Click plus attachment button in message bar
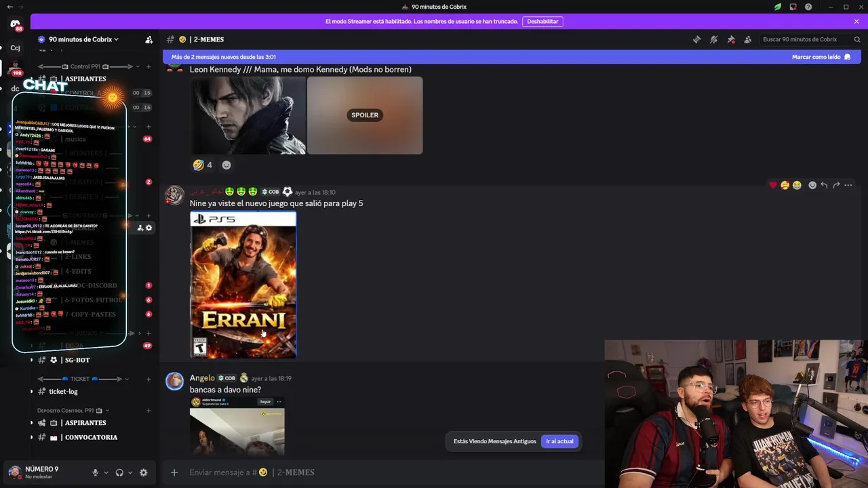Image resolution: width=868 pixels, height=488 pixels. point(174,472)
